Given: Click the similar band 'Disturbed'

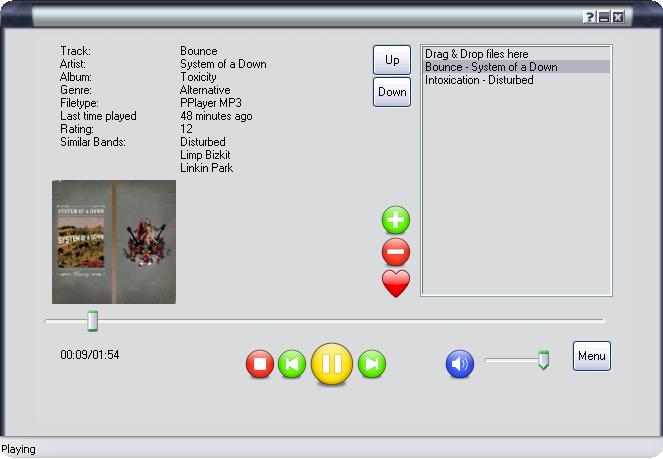Looking at the screenshot, I should tap(203, 142).
